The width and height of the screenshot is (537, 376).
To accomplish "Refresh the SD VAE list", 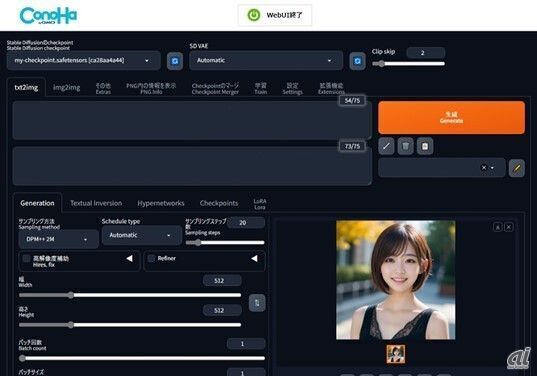I will 357,61.
